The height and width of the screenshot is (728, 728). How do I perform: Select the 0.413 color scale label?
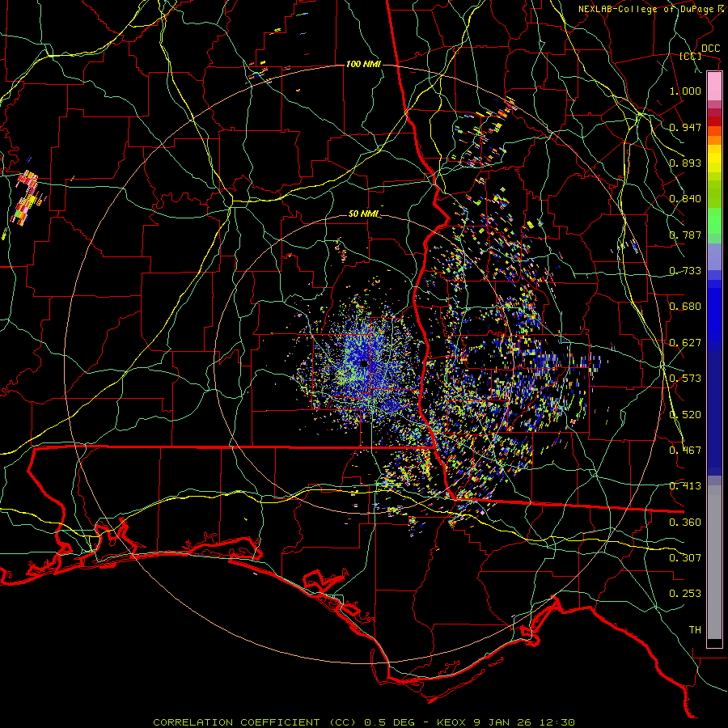(x=685, y=486)
